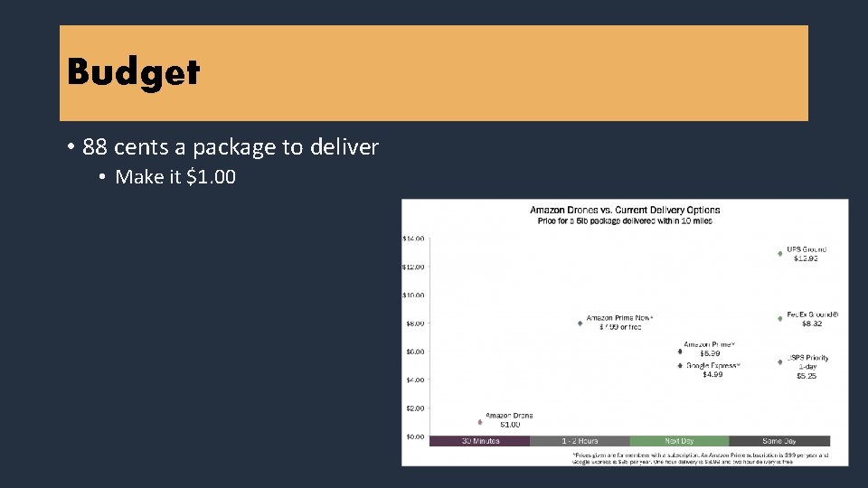
Task: Select the 30 Minutes axis segment
Action: click(479, 441)
